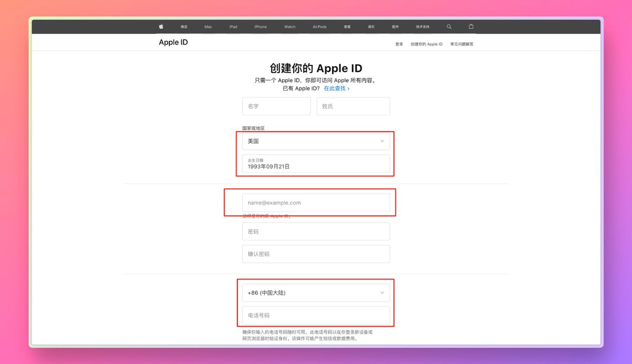Go to the iPad nav item
This screenshot has height=364, width=632.
tap(233, 27)
